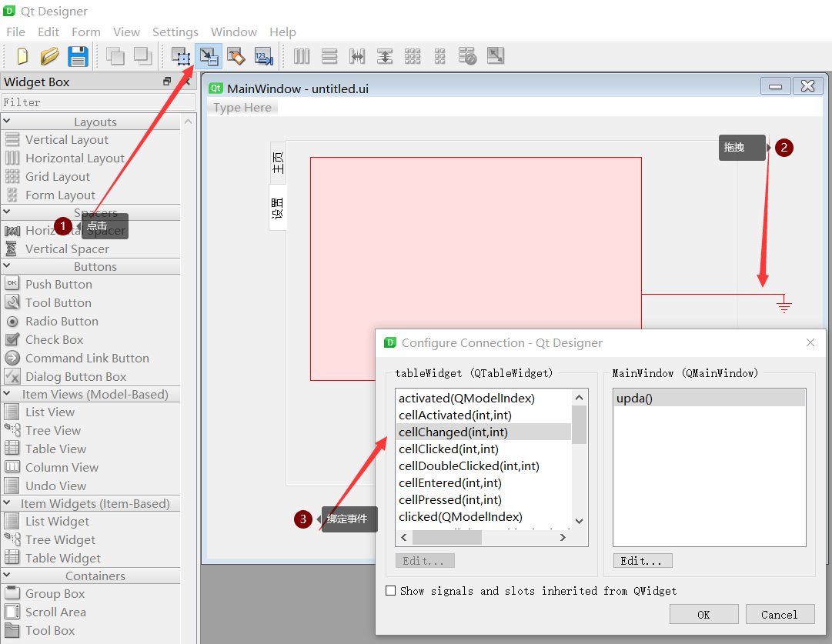This screenshot has width=832, height=644.
Task: Select the Edit Signals/Slots mode icon
Action: [209, 56]
